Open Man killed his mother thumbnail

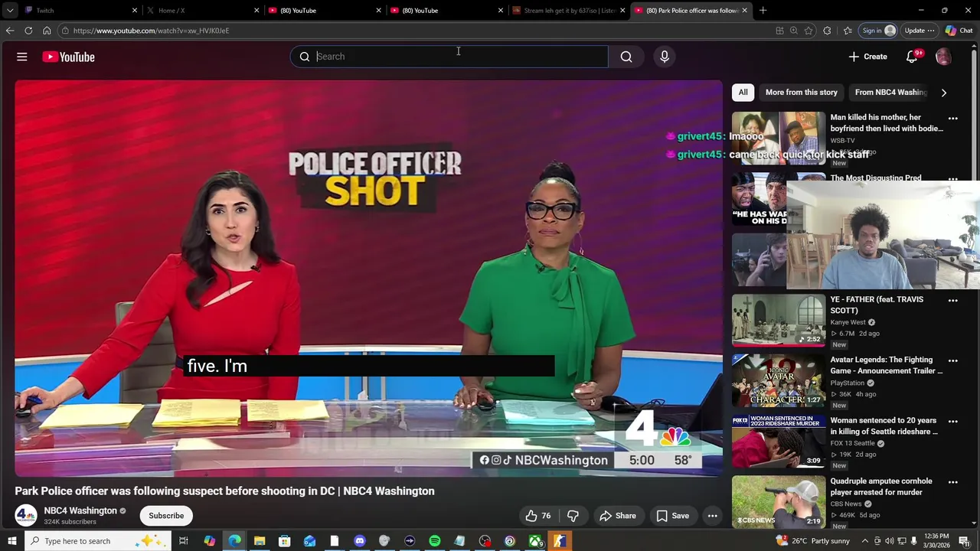779,138
